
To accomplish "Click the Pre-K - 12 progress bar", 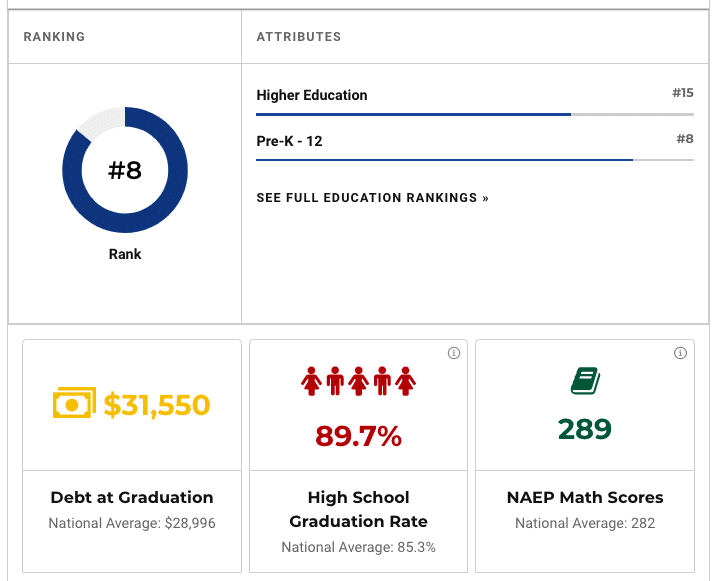I will coord(474,160).
